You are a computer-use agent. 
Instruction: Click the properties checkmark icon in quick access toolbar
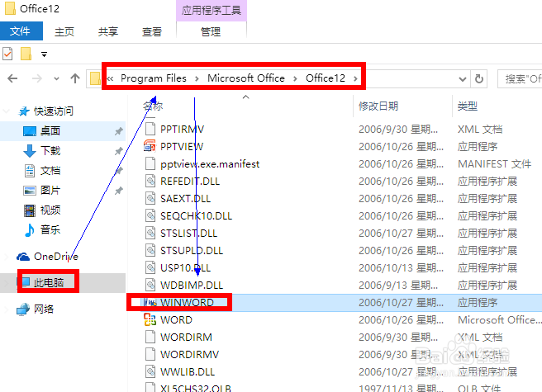7,54
